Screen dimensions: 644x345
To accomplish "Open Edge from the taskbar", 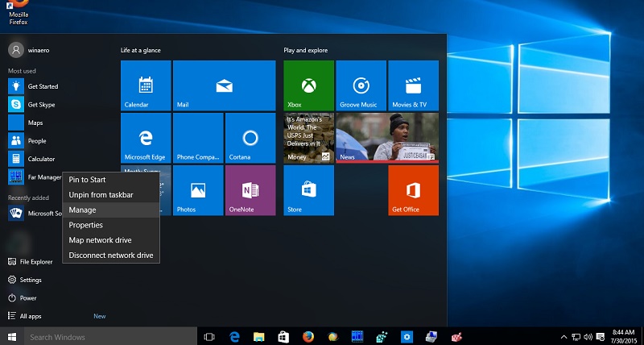I will coord(234,337).
